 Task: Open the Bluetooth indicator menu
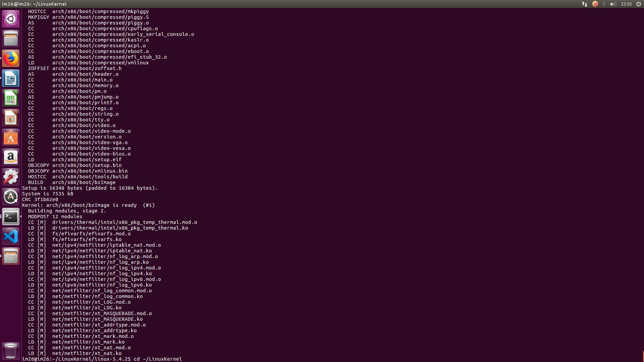click(x=604, y=4)
